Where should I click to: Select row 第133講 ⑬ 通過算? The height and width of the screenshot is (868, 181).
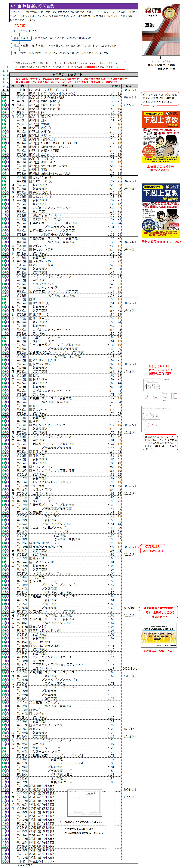click(x=69, y=596)
